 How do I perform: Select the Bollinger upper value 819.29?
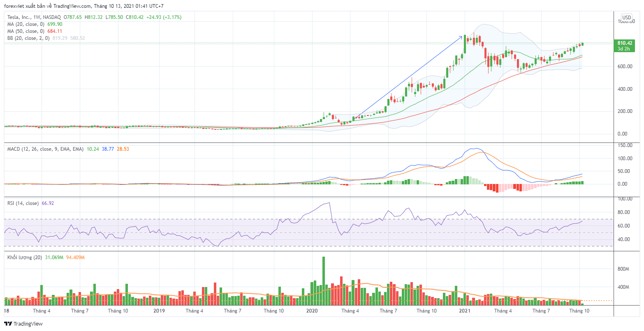coord(60,38)
